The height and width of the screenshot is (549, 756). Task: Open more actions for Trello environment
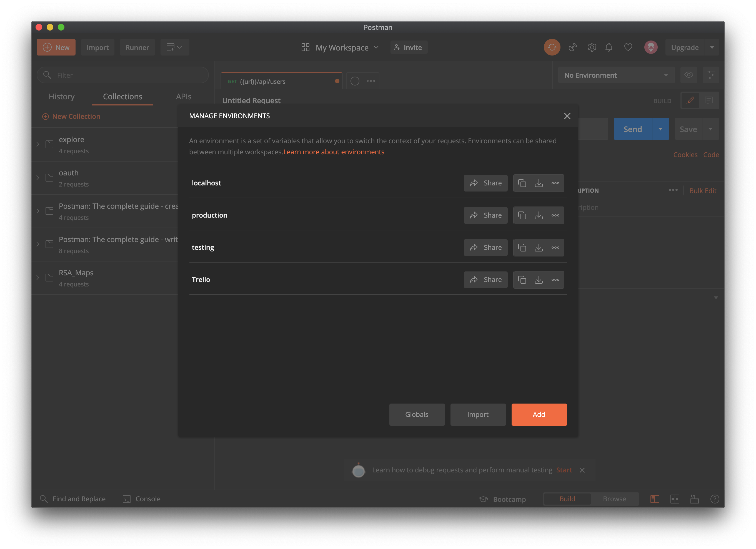[555, 279]
